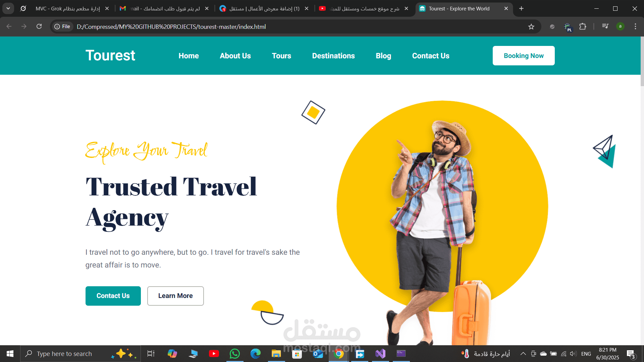Expand the tab search dropdown arrow

pyautogui.click(x=8, y=8)
